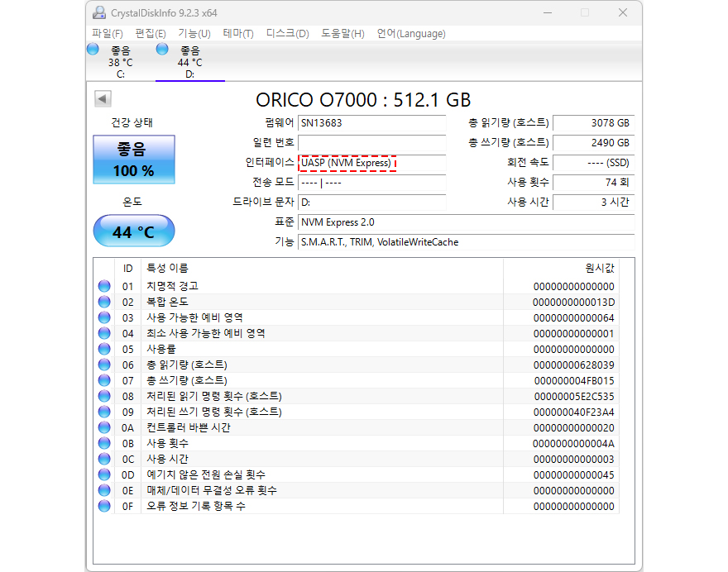Click status orb of attribute 08 처리된 읽기 명령 횟수
The image size is (728, 572).
(x=104, y=396)
